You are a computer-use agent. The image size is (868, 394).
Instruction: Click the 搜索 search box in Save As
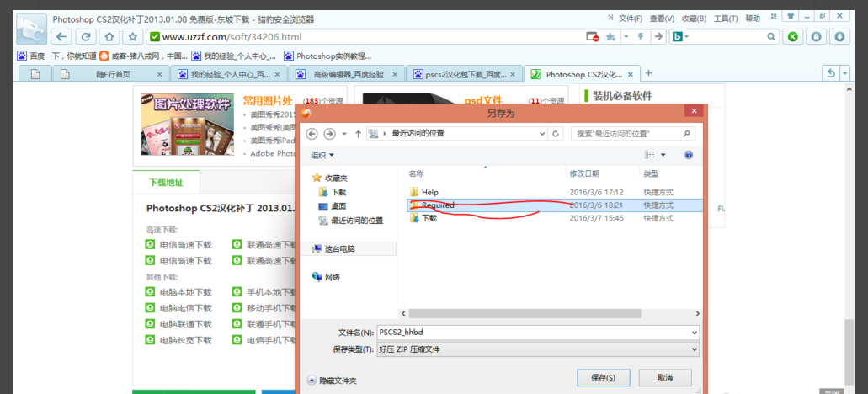pyautogui.click(x=634, y=133)
